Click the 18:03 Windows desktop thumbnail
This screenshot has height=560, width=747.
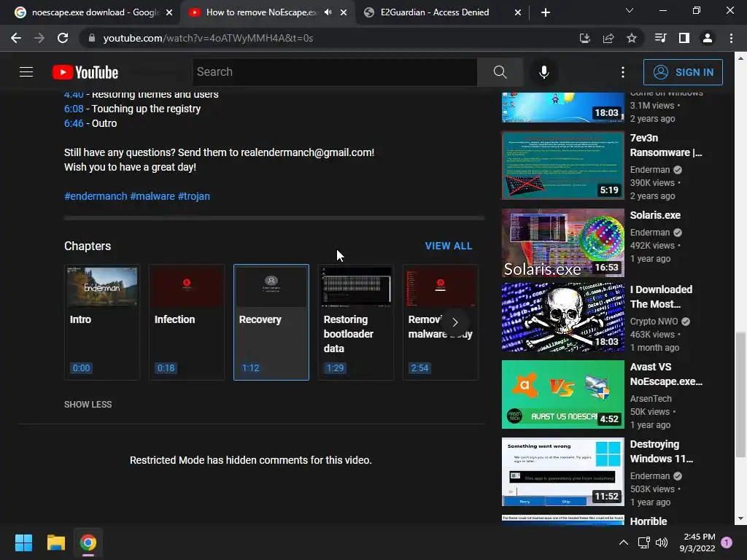(562, 107)
